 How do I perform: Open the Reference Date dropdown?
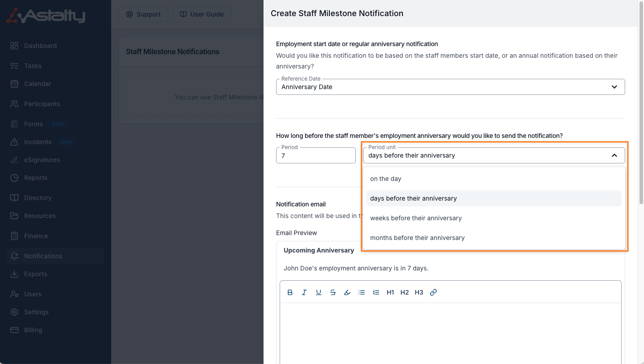coord(450,87)
